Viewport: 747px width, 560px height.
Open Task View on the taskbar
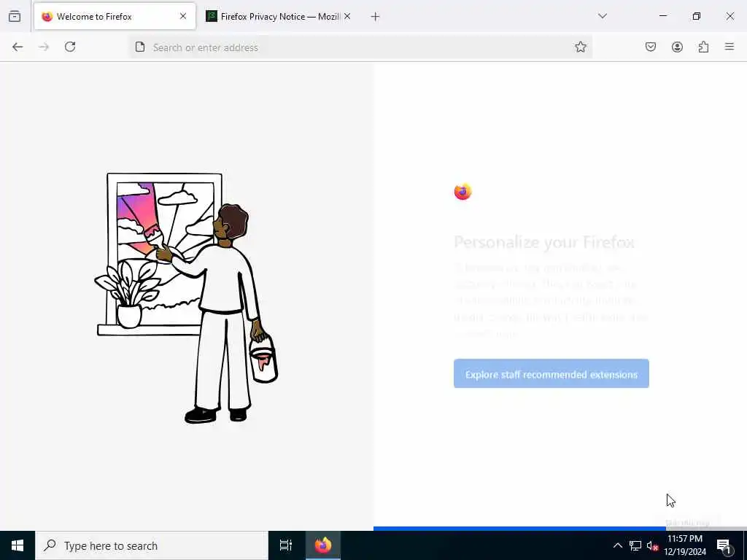tap(286, 545)
